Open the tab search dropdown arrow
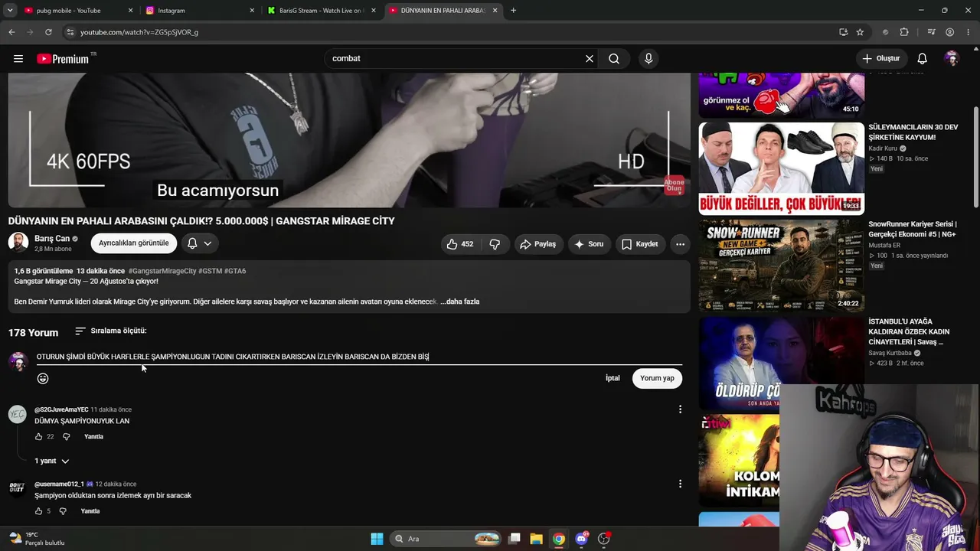 (x=11, y=11)
